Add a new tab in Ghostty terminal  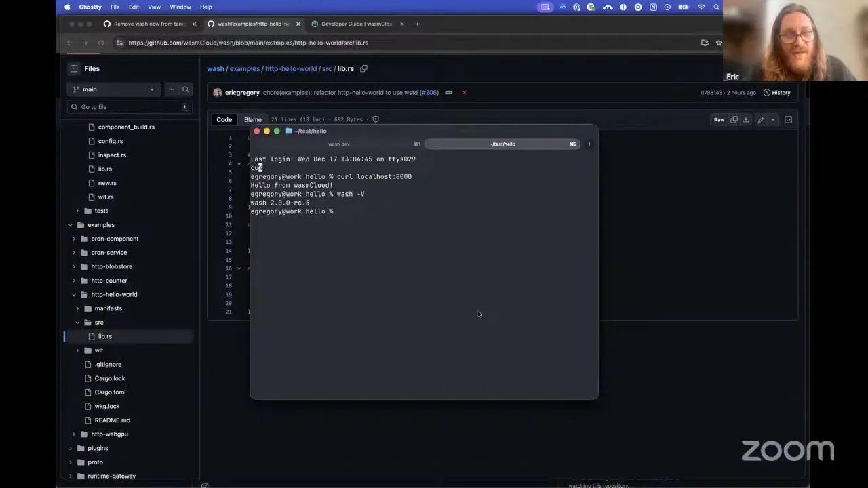[589, 144]
